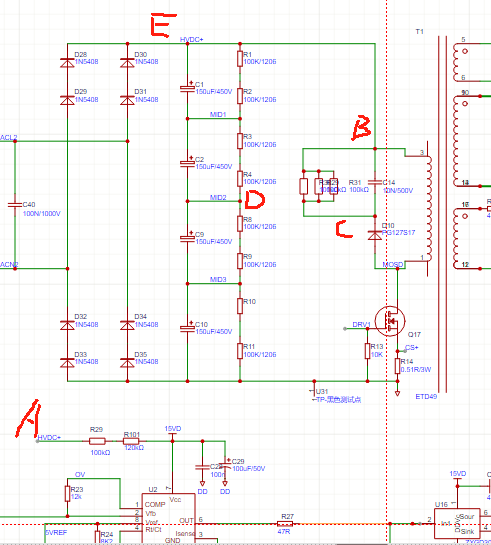The image size is (491, 545).
Task: Click the 15VD power label above U2
Action: 173,429
